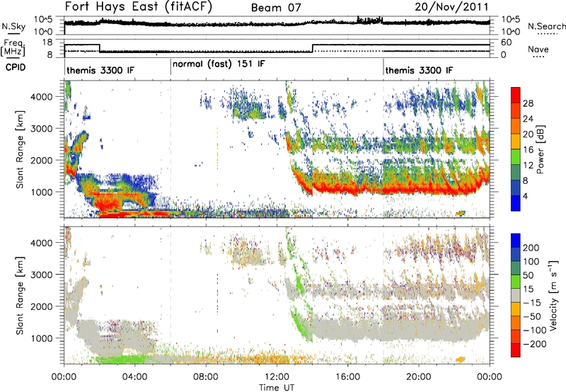Click the "Nave" legend label
The height and width of the screenshot is (392, 566).
coord(538,49)
